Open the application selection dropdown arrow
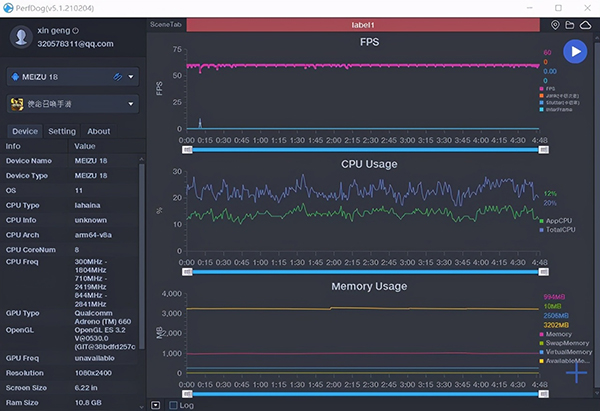 click(x=131, y=103)
